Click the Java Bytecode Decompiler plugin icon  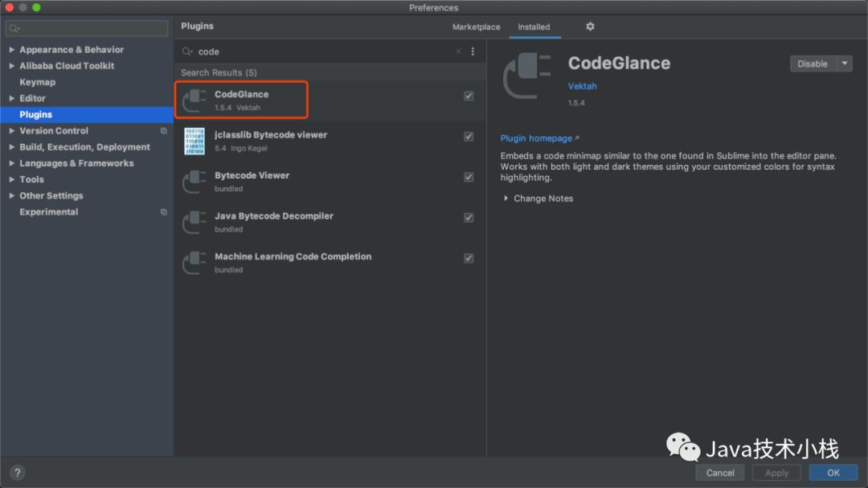click(x=194, y=223)
